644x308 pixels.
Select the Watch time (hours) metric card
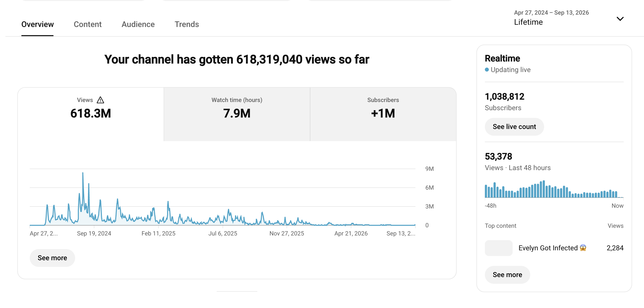click(237, 114)
